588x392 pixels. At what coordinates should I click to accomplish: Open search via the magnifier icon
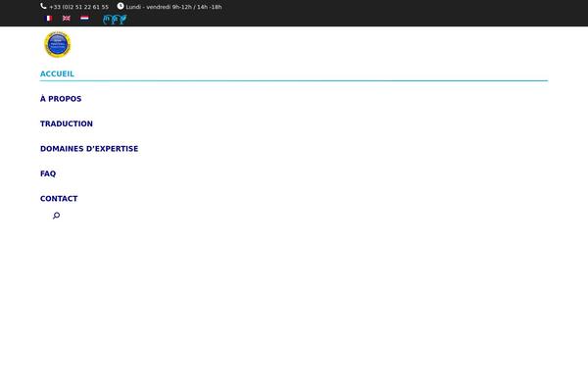point(56,216)
